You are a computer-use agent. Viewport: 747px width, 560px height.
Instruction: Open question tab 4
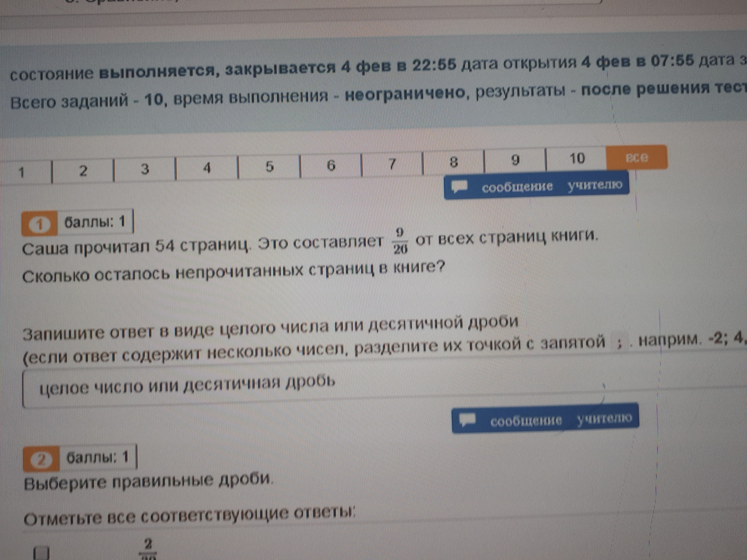(207, 167)
